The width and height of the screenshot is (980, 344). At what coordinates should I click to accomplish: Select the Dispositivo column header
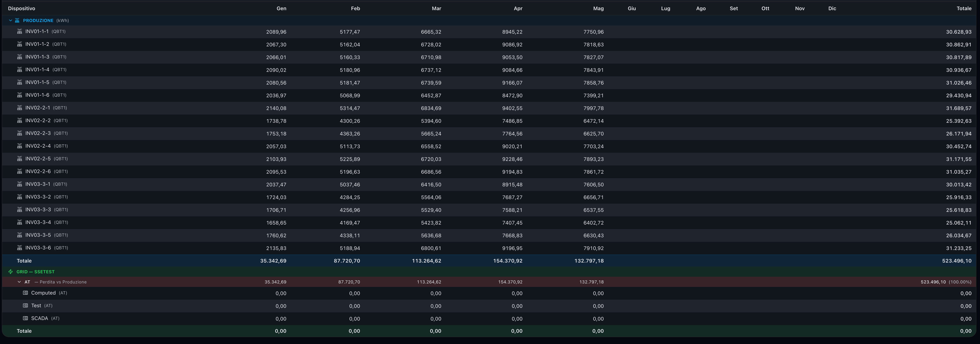(x=21, y=8)
